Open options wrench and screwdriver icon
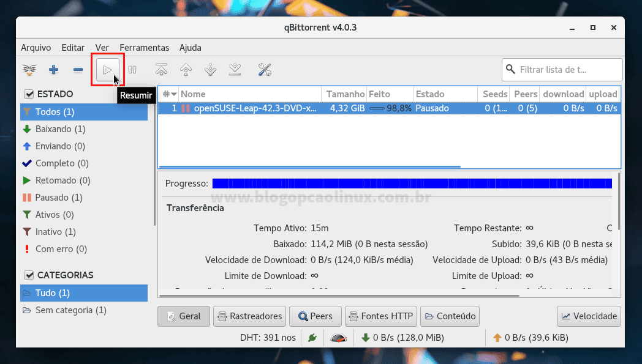Screen dimensions: 642x364 point(265,70)
